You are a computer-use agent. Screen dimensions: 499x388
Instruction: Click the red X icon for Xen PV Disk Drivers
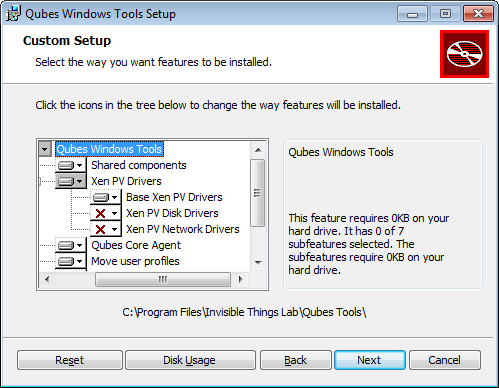pyautogui.click(x=105, y=213)
